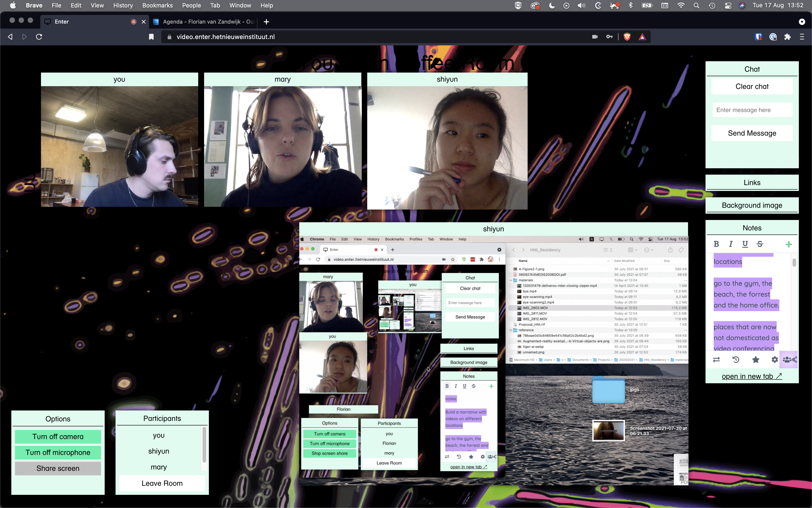This screenshot has width=812, height=508.
Task: Click the large Participants list scrollbar
Action: [204, 445]
